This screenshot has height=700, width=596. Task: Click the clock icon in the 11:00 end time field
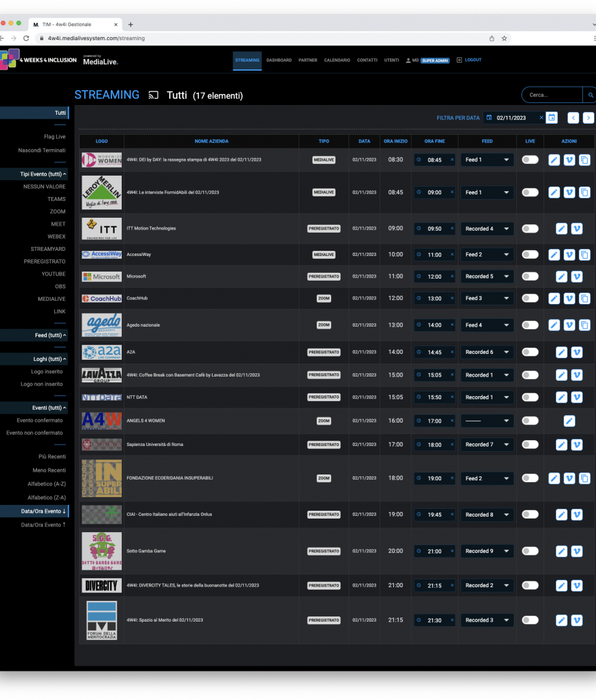(418, 255)
